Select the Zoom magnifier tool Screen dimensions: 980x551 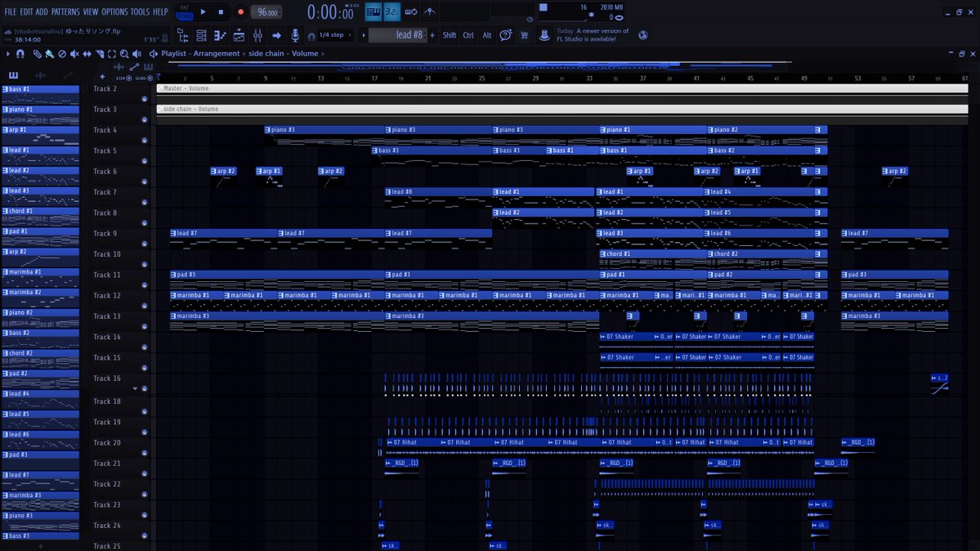[124, 54]
